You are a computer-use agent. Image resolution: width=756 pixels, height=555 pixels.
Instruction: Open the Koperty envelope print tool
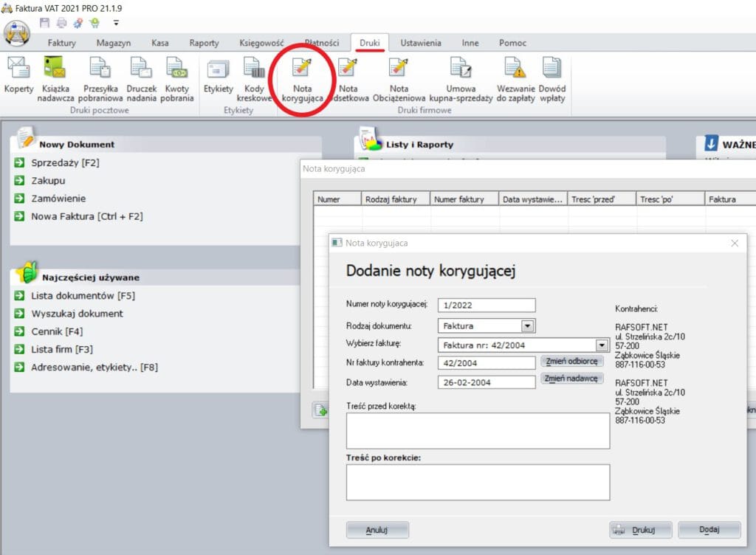pos(18,69)
